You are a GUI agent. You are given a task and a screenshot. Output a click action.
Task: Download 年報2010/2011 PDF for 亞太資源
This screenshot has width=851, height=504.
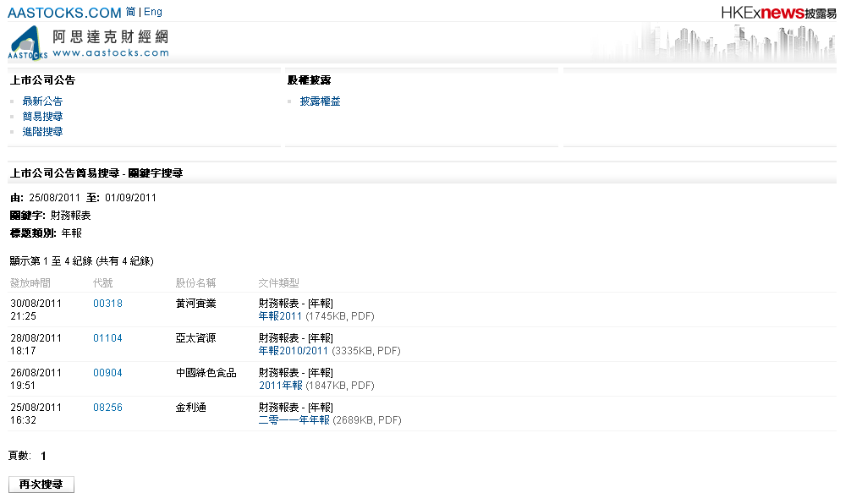tap(293, 351)
